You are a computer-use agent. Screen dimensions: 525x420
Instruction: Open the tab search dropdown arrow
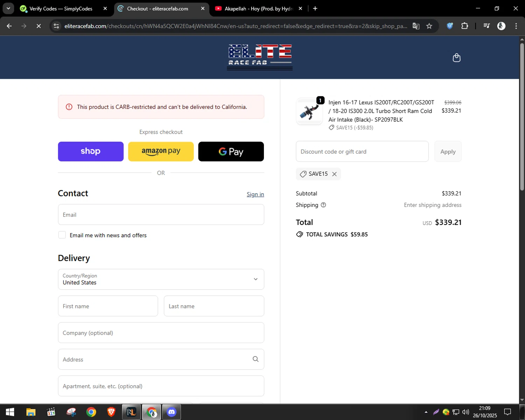click(8, 8)
